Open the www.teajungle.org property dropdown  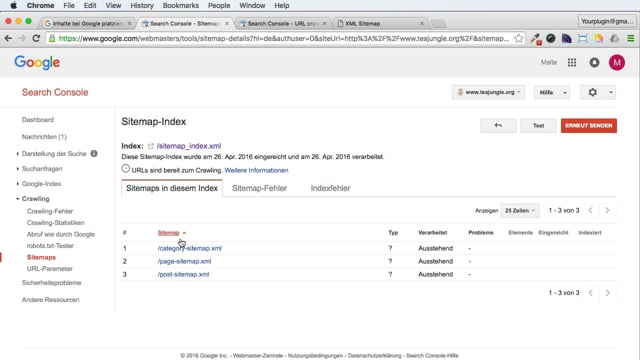488,92
